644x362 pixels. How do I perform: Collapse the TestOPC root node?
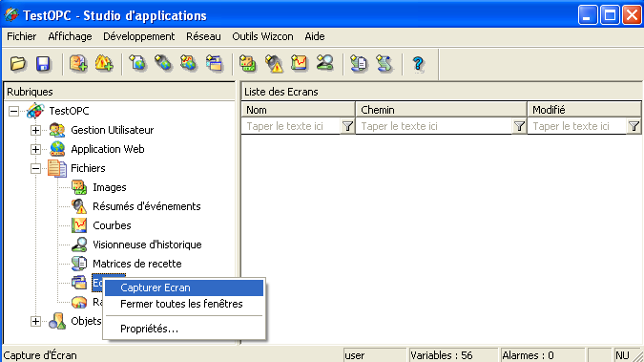[x=13, y=111]
